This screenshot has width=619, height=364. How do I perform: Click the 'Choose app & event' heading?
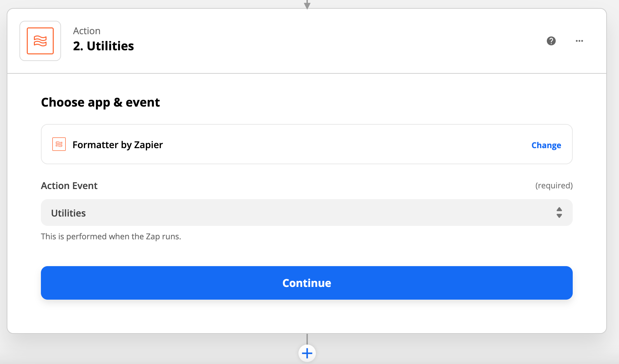tap(100, 102)
